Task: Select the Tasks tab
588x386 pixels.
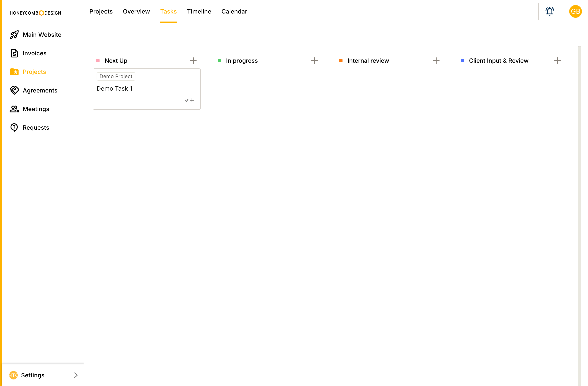Action: click(169, 11)
